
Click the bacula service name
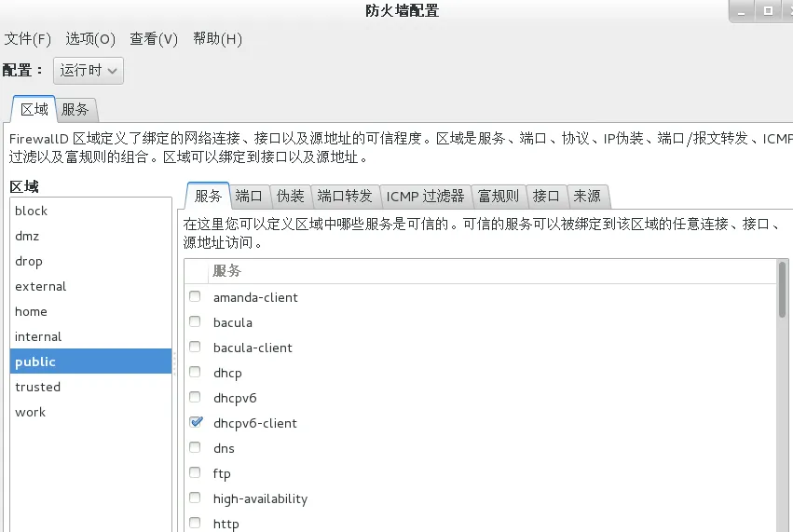[x=233, y=322]
